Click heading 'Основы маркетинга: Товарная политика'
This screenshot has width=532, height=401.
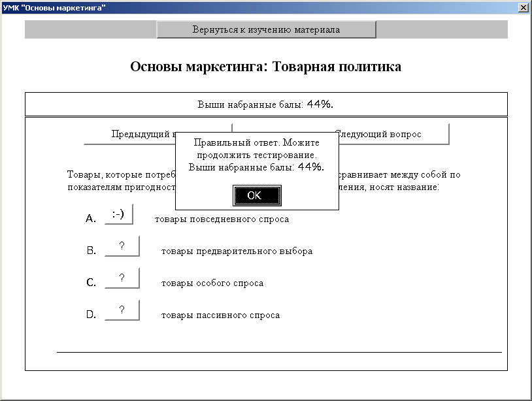[265, 67]
